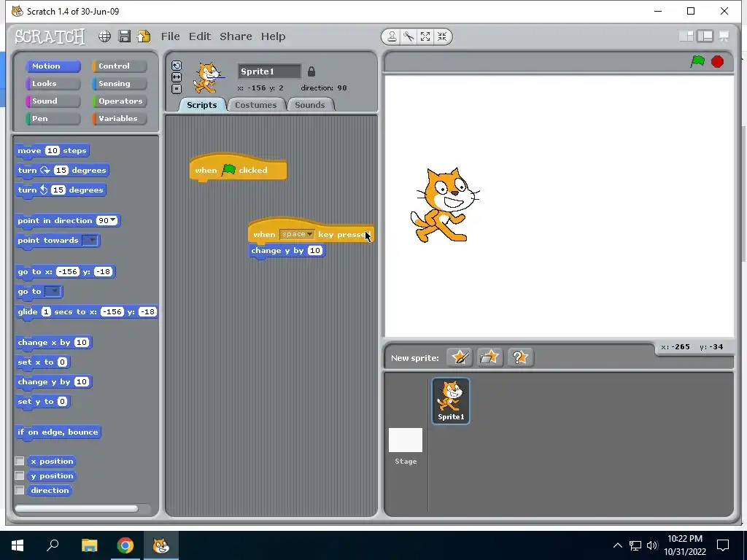Enter presentation mode
The image size is (747, 560).
(x=724, y=36)
